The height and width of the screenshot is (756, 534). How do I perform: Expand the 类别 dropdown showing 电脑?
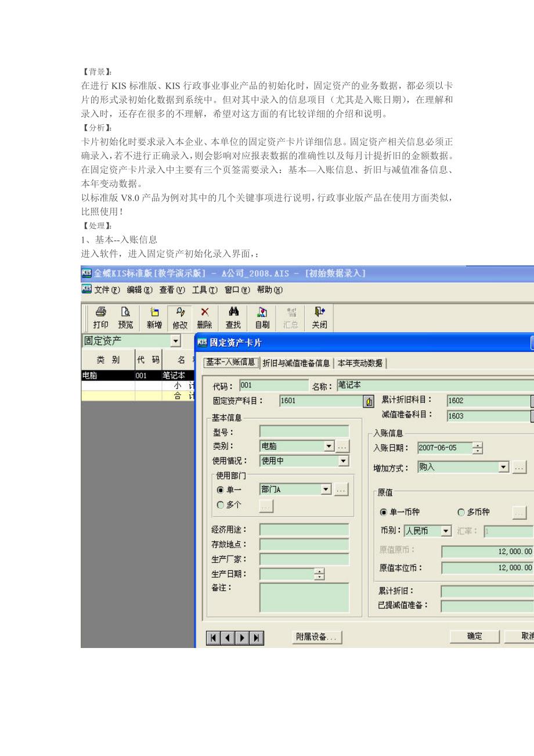[329, 447]
